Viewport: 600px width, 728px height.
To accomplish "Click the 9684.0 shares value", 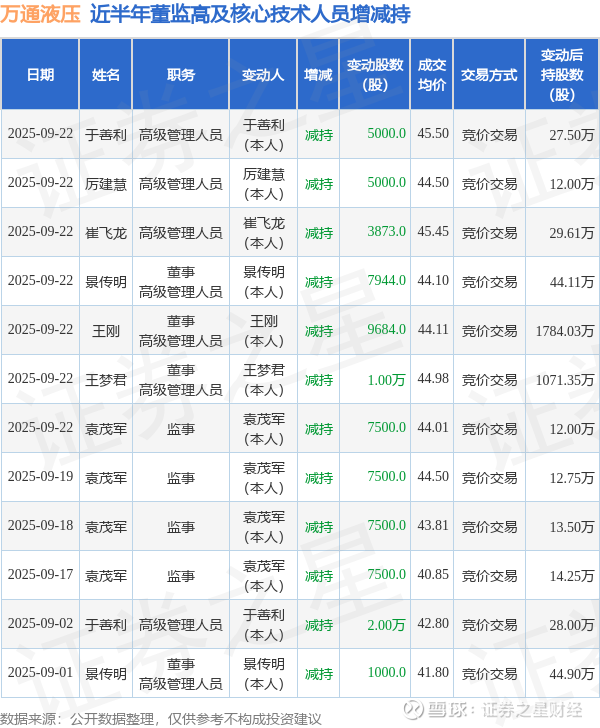I will pos(386,329).
